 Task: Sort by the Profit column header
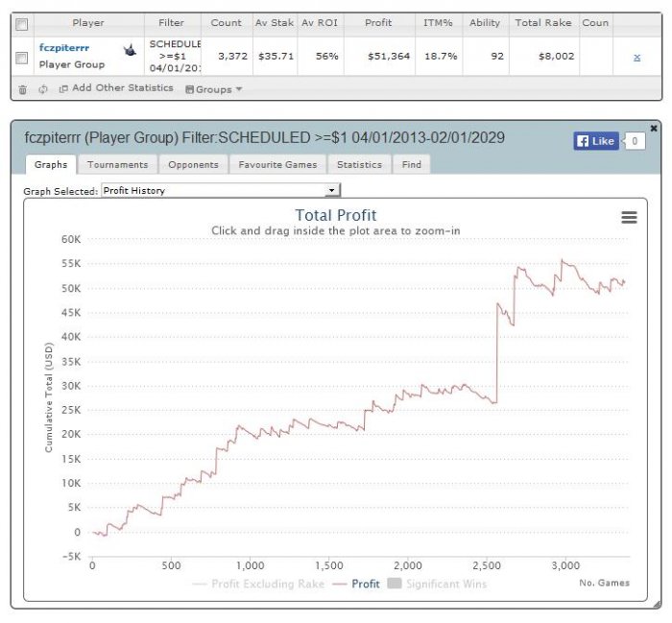tap(378, 23)
